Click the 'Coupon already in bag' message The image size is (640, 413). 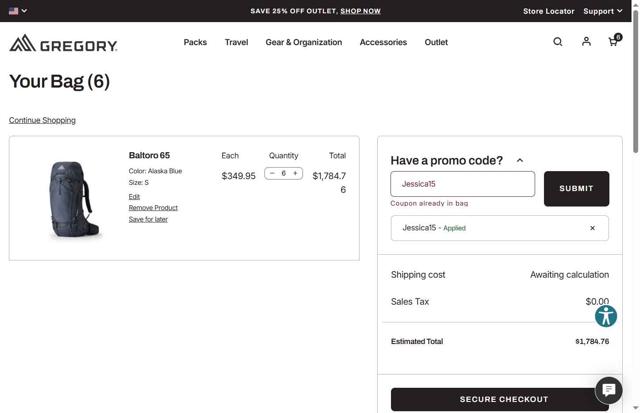(x=429, y=203)
